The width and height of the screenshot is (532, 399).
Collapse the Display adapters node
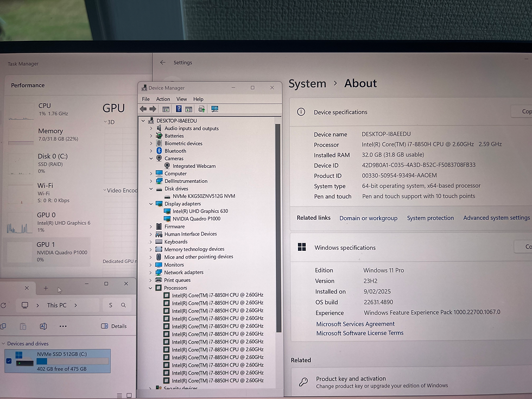151,204
